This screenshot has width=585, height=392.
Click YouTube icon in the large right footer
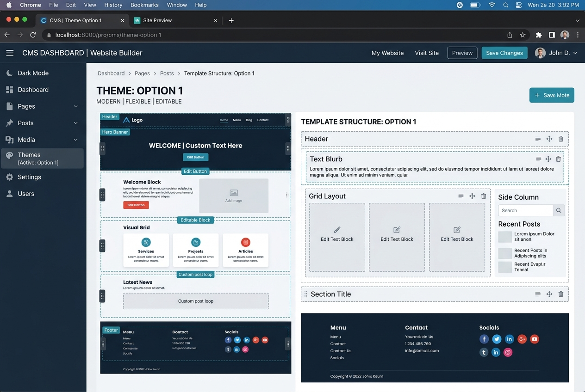[535, 339]
